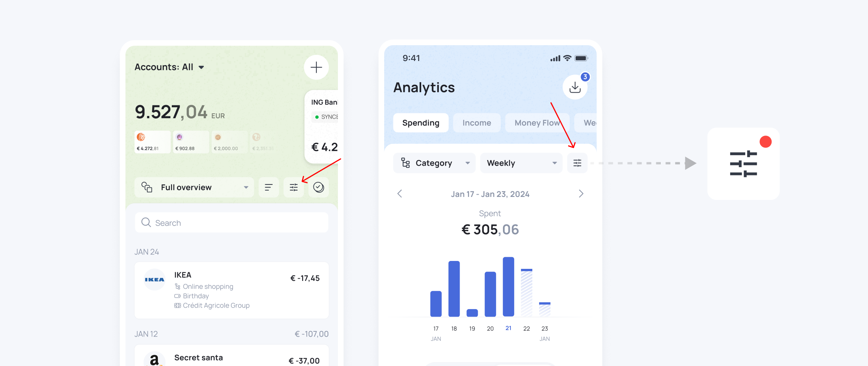Screen dimensions: 868x366
Task: Click the sort icon beside Full overview
Action: click(x=269, y=188)
